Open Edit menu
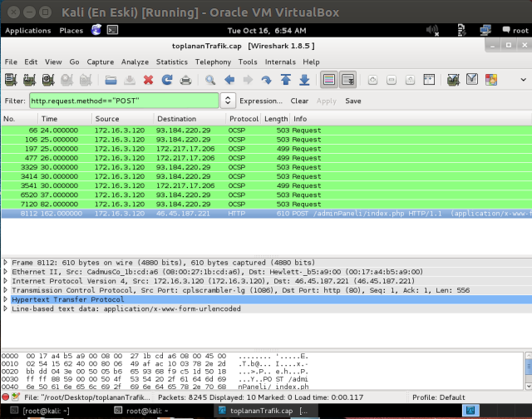Screen dimensions: 532x419 coord(31,62)
